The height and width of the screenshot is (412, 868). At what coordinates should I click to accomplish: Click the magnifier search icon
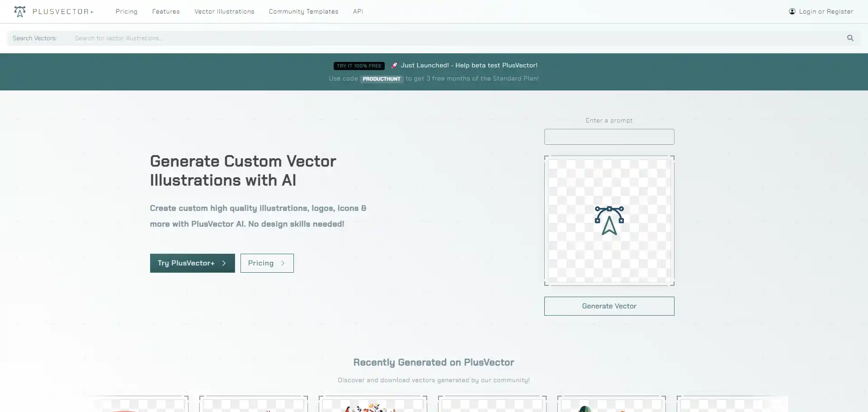[x=850, y=38]
